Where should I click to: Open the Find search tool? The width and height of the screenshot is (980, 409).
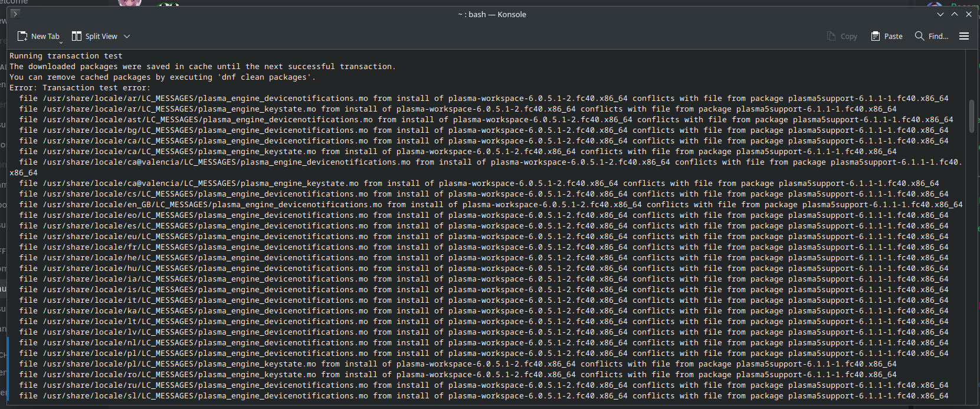pos(932,36)
